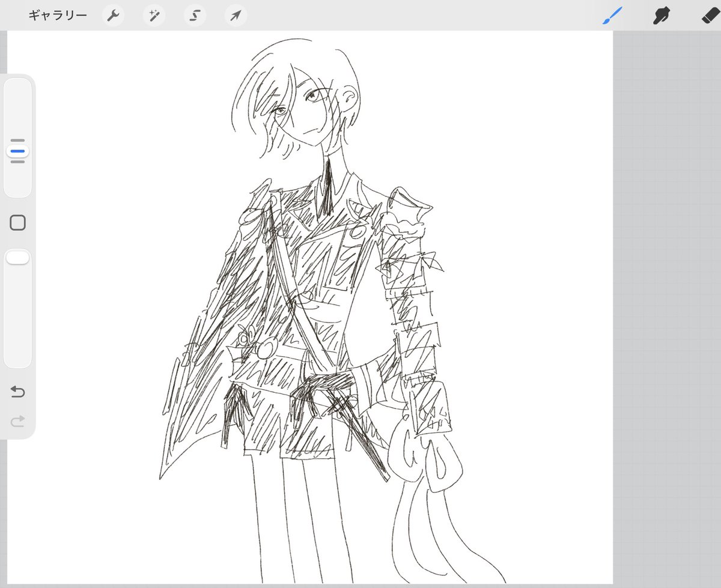The image size is (721, 588).
Task: Tap the square Modify button in sidebar
Action: pyautogui.click(x=17, y=223)
